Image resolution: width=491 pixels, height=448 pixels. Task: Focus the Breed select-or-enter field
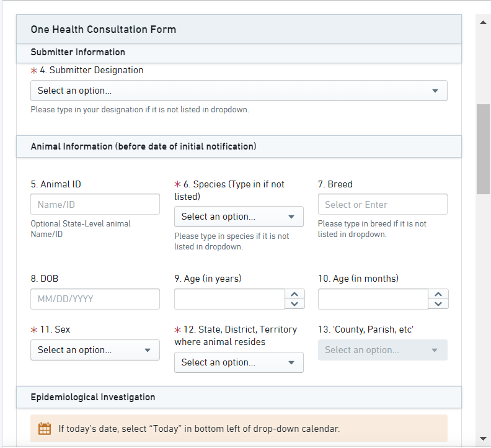coord(383,204)
